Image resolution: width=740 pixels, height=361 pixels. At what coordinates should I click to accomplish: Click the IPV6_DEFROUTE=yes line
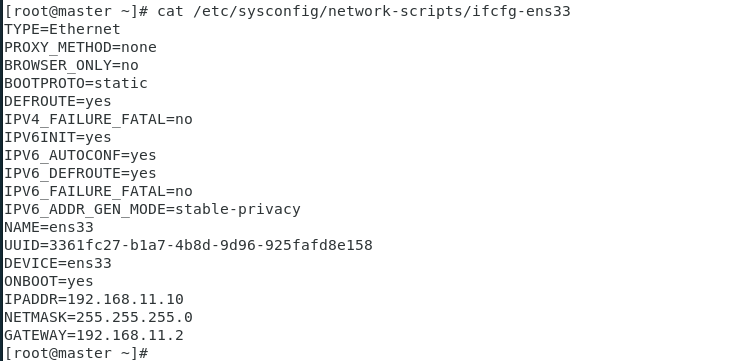coord(80,173)
